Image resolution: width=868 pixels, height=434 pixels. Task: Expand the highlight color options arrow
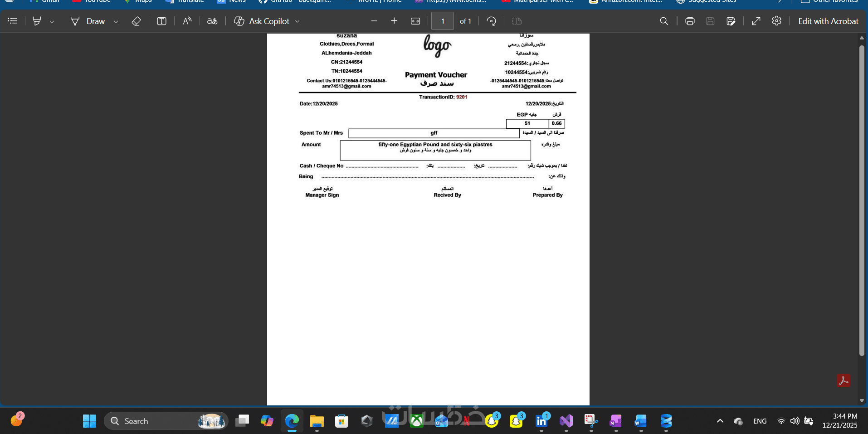(x=52, y=21)
